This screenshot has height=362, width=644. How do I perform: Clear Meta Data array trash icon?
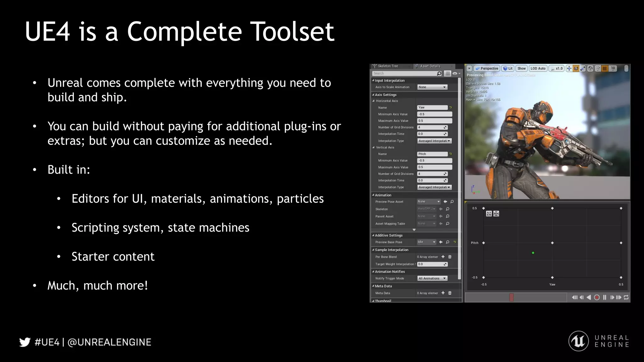point(450,293)
